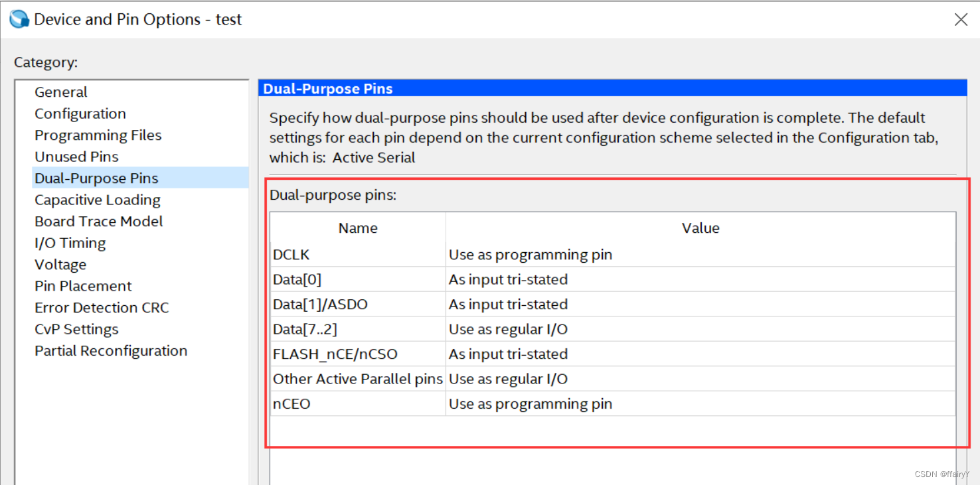
Task: Click the Quartus app icon in title bar
Action: (x=19, y=19)
